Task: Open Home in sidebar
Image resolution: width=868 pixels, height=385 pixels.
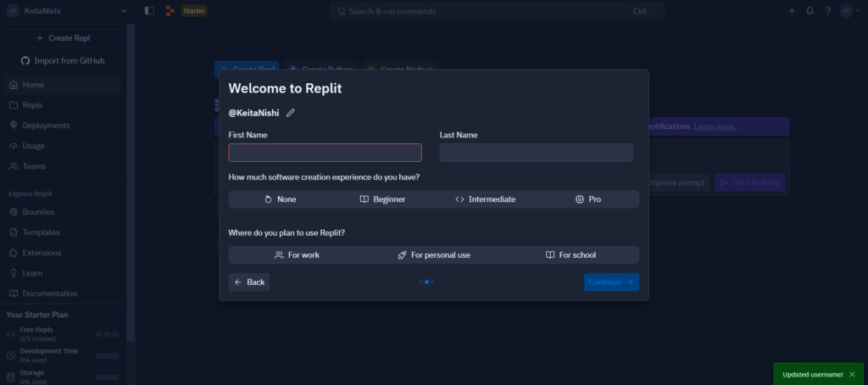Action: point(63,85)
